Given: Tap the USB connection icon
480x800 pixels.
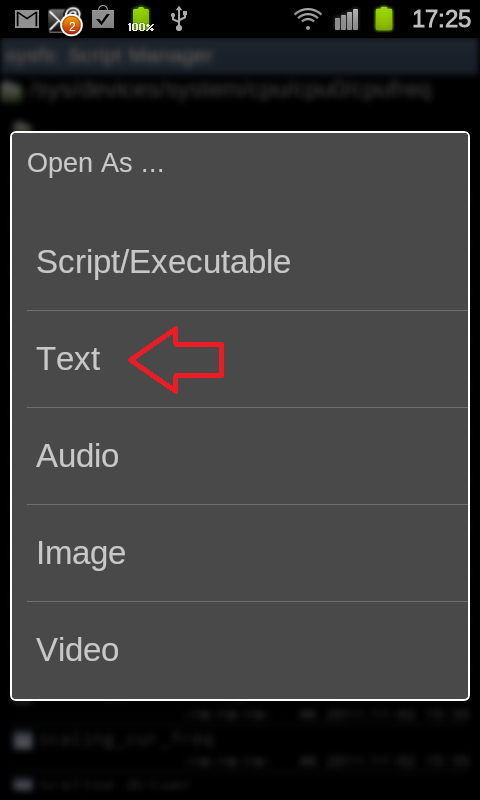Looking at the screenshot, I should [179, 19].
